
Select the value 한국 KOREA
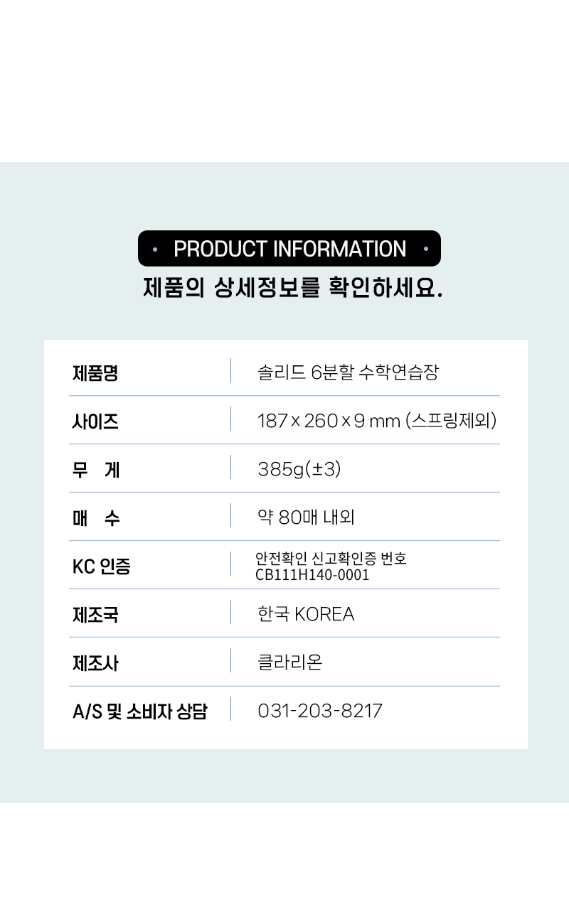[306, 614]
